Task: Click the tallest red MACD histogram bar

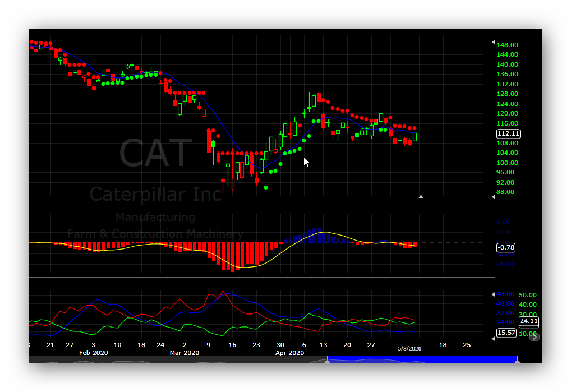Action: coord(233,257)
